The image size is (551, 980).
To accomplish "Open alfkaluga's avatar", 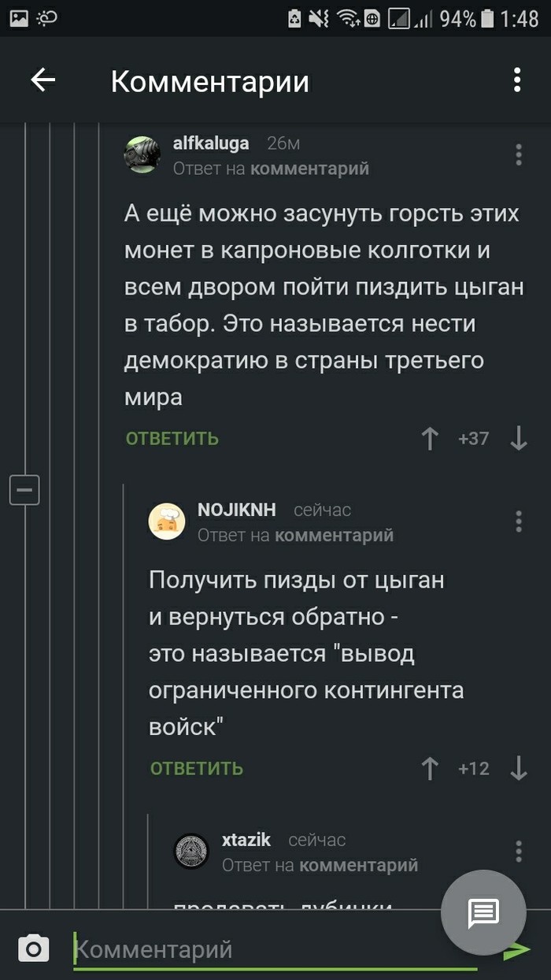I will (142, 154).
